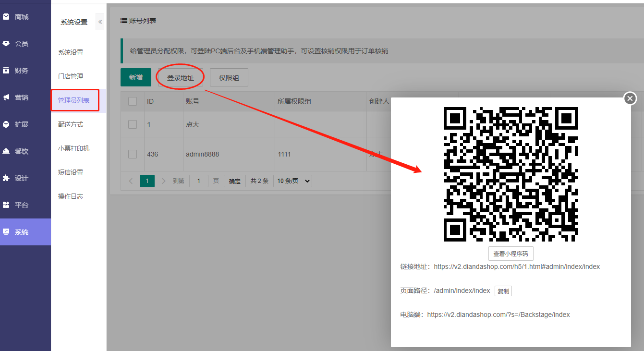
Task: Select all rows header checkbox
Action: [x=133, y=101]
